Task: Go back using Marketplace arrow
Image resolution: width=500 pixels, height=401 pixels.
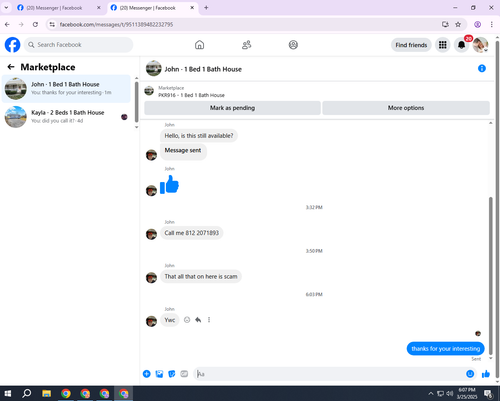Action: (x=11, y=67)
